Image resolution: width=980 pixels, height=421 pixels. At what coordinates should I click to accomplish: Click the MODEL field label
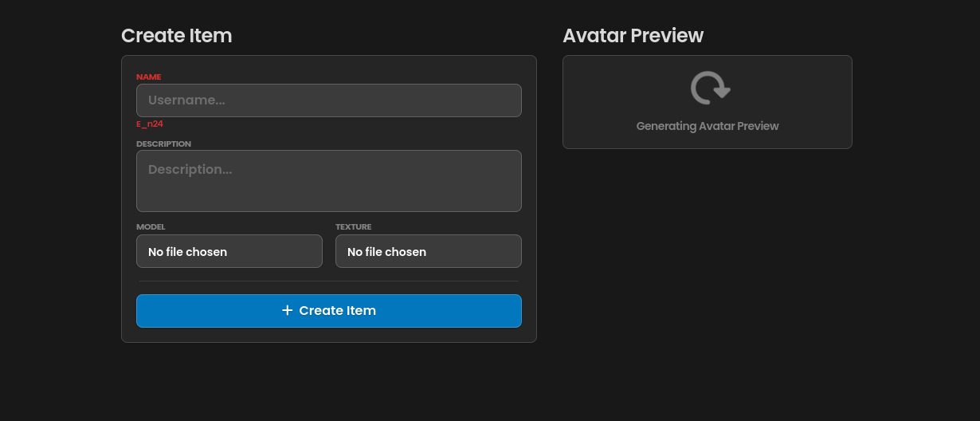151,227
